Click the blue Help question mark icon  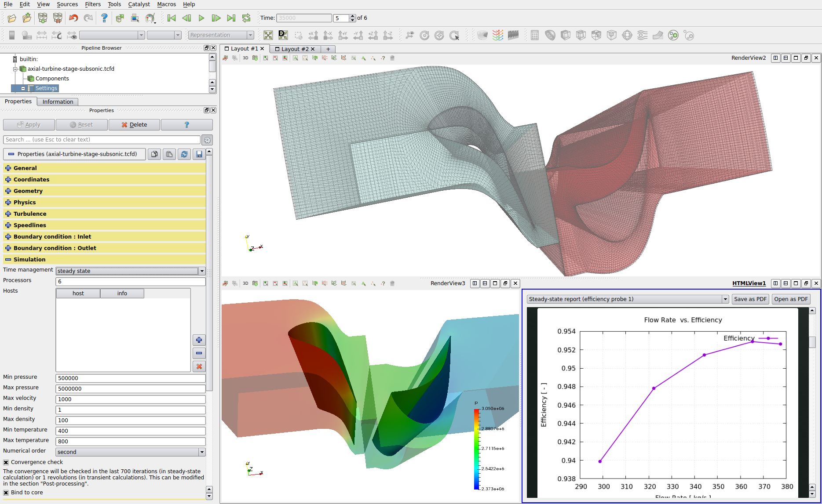(104, 18)
